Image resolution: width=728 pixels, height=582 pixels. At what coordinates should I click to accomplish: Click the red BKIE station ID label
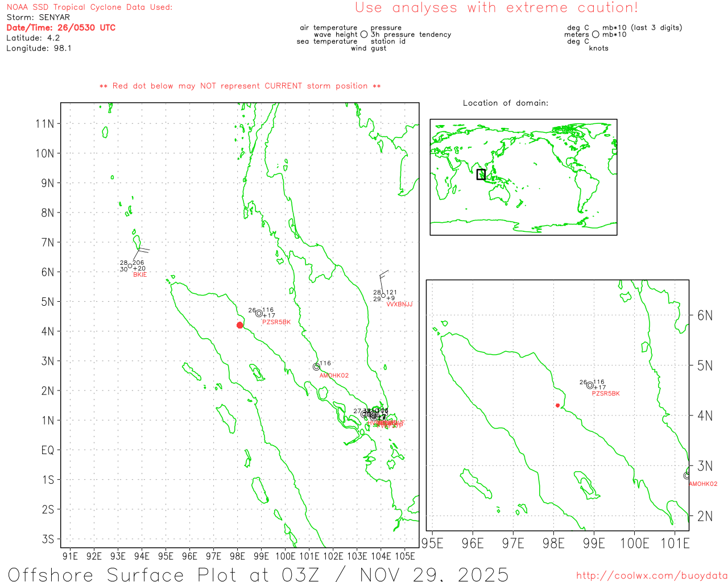pyautogui.click(x=140, y=275)
